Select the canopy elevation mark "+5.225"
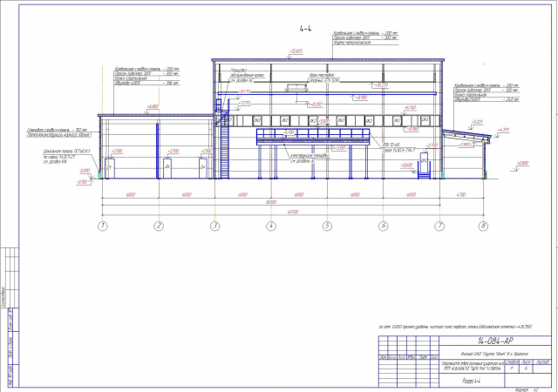 point(477,122)
